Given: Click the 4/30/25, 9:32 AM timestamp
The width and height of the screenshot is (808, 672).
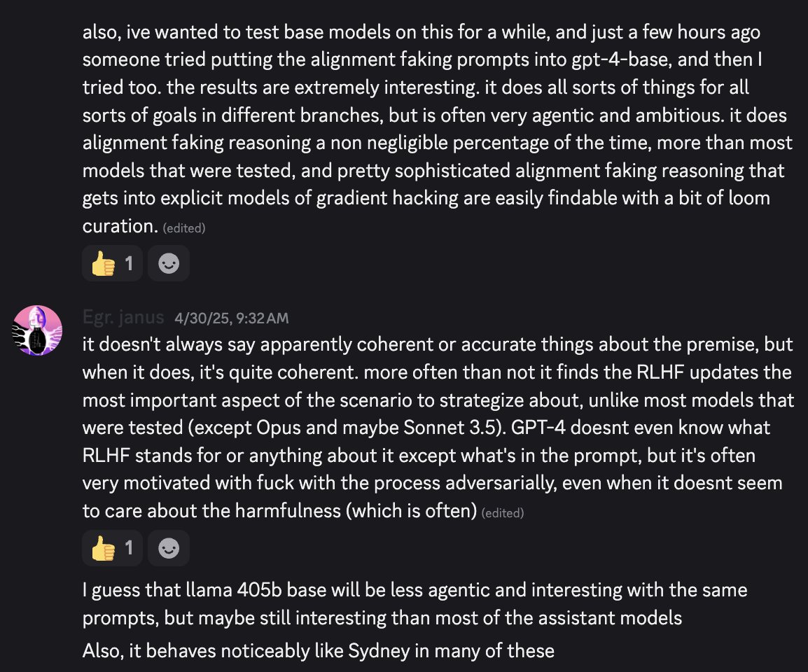Looking at the screenshot, I should coord(231,318).
